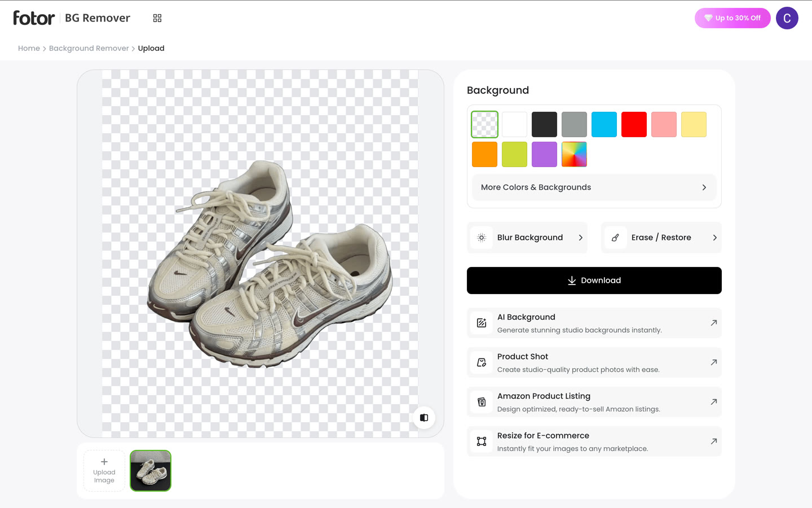The height and width of the screenshot is (508, 812).
Task: Select transparent background swatch
Action: 484,124
